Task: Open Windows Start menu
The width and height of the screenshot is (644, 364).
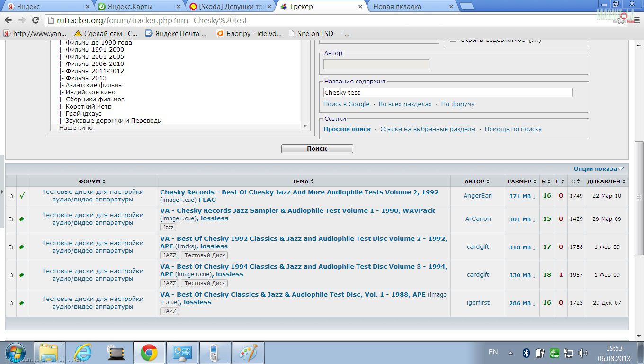Action: (16, 353)
